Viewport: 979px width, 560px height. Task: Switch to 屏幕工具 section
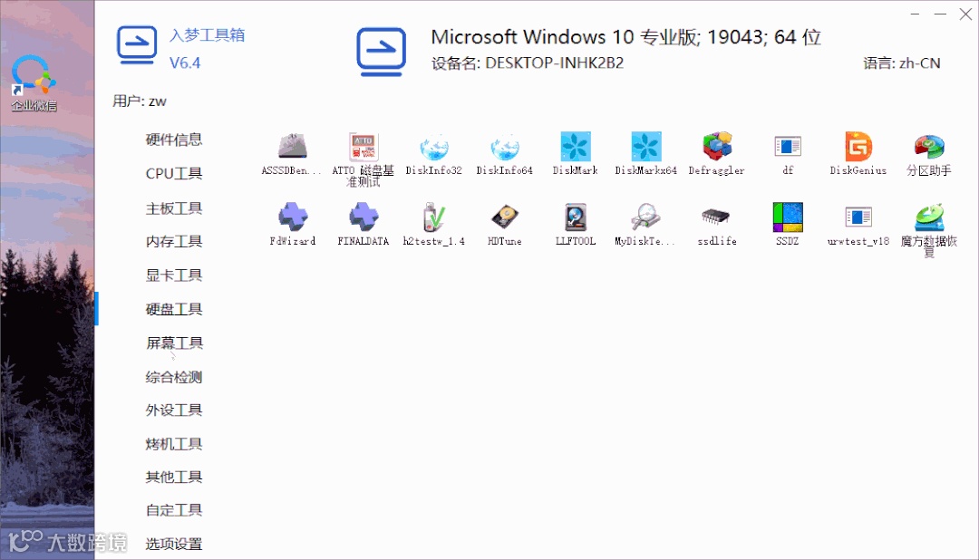pos(173,343)
